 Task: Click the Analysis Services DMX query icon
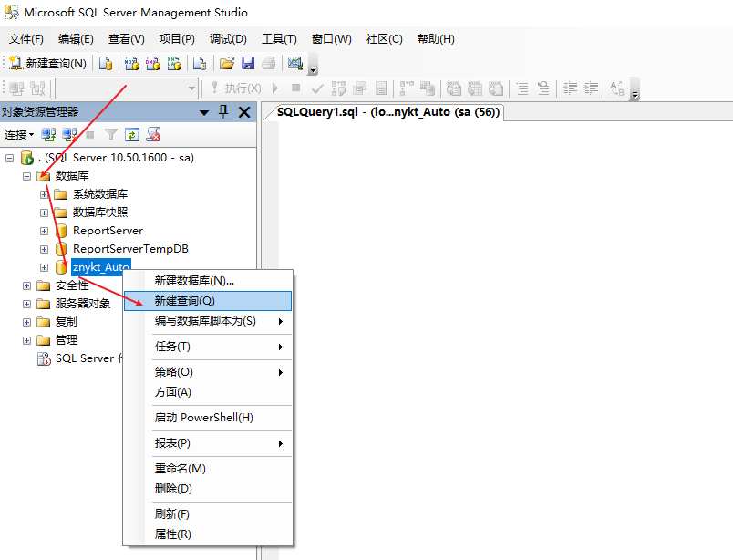pos(153,63)
